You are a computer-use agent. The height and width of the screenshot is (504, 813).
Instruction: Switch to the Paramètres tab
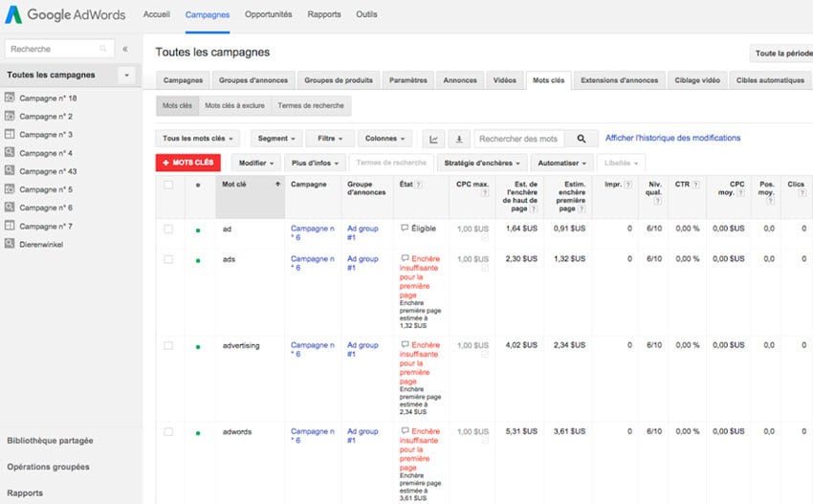408,80
